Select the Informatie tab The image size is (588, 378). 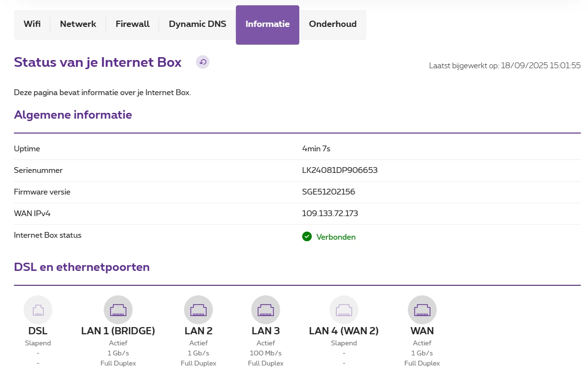point(268,25)
